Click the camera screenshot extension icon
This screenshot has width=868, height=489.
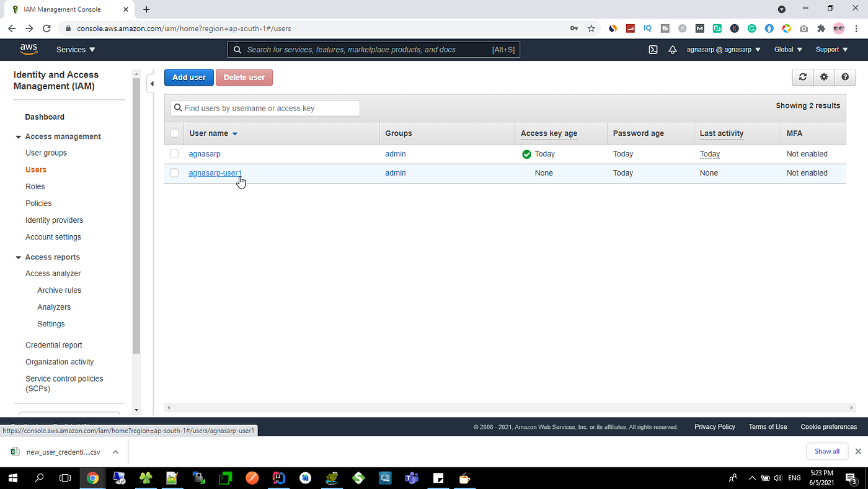click(804, 29)
